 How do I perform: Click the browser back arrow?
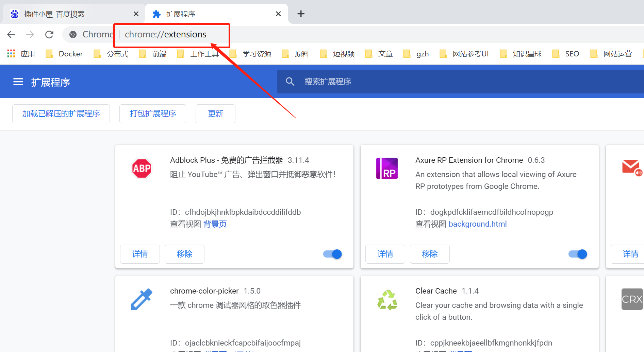pyautogui.click(x=11, y=34)
